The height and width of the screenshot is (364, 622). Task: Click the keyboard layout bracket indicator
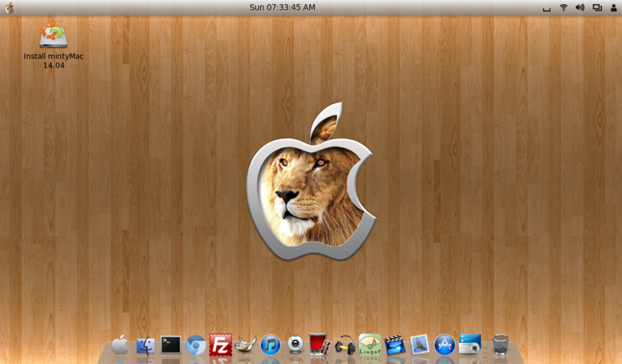pos(547,9)
